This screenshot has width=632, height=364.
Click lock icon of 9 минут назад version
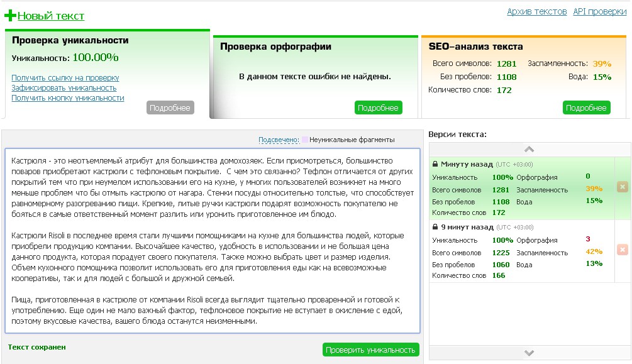point(435,227)
